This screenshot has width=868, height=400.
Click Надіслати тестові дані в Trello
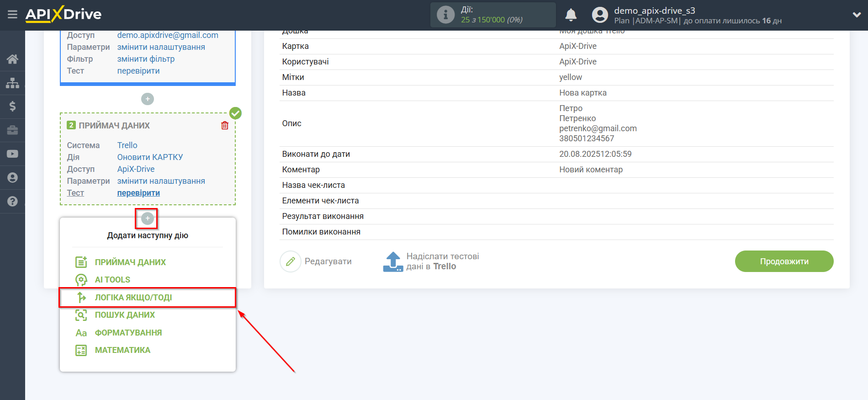point(443,261)
